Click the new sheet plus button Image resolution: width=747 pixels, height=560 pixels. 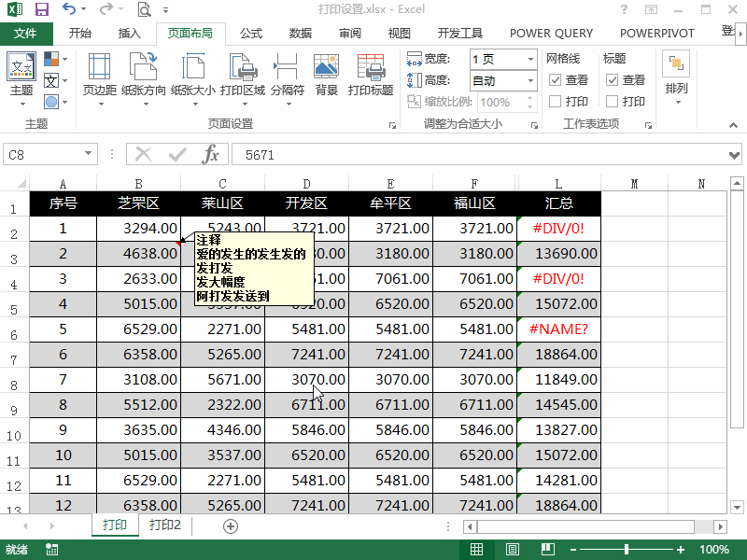tap(230, 525)
